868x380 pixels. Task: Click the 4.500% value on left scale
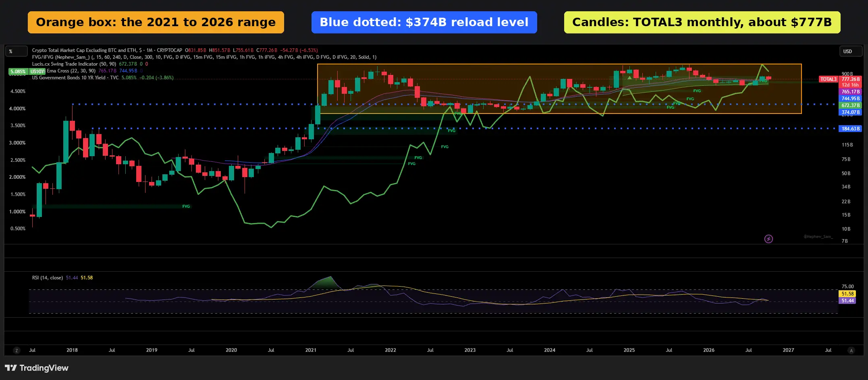(18, 91)
